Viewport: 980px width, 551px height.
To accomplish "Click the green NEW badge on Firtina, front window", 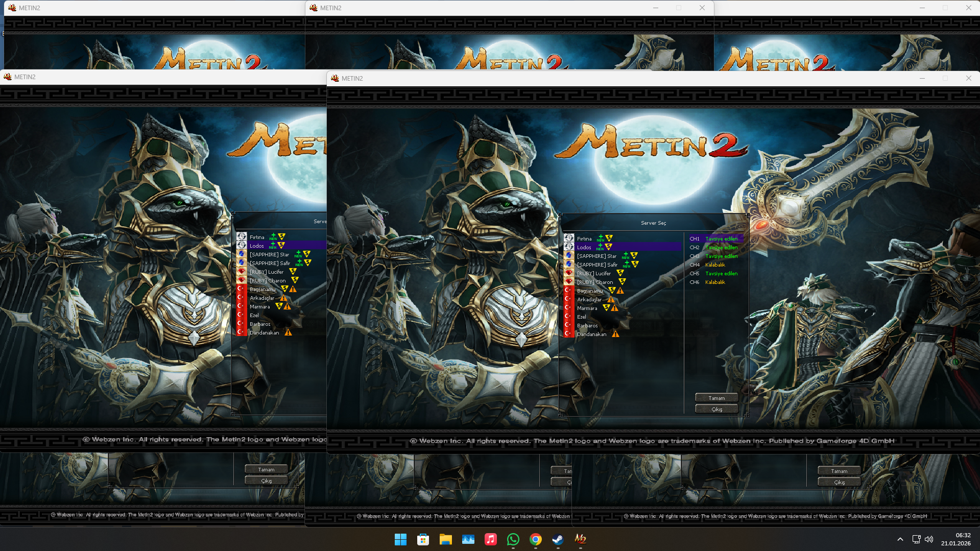I will 601,238.
